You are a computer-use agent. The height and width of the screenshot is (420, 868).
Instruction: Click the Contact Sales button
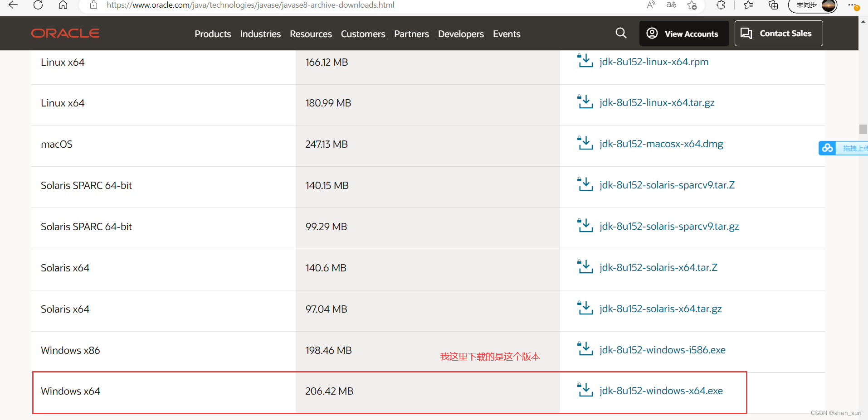pos(779,33)
